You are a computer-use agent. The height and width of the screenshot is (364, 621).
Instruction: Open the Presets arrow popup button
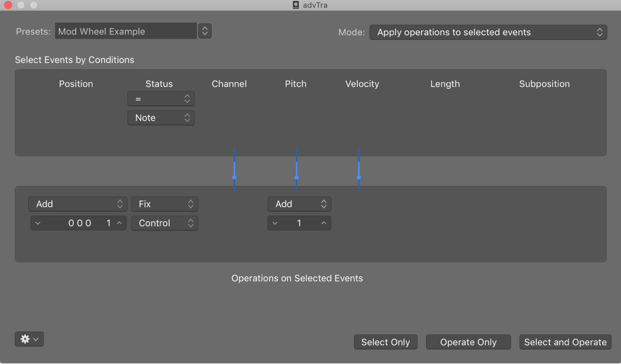coord(205,31)
